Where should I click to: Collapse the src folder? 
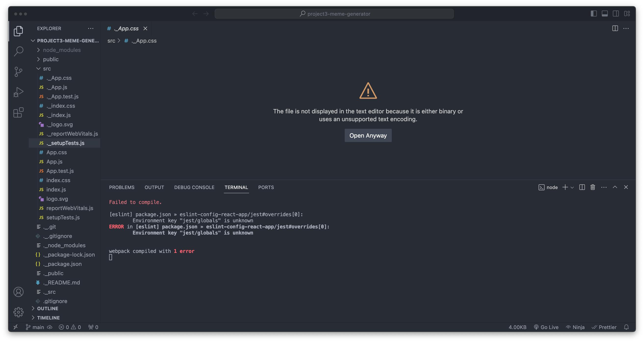47,69
